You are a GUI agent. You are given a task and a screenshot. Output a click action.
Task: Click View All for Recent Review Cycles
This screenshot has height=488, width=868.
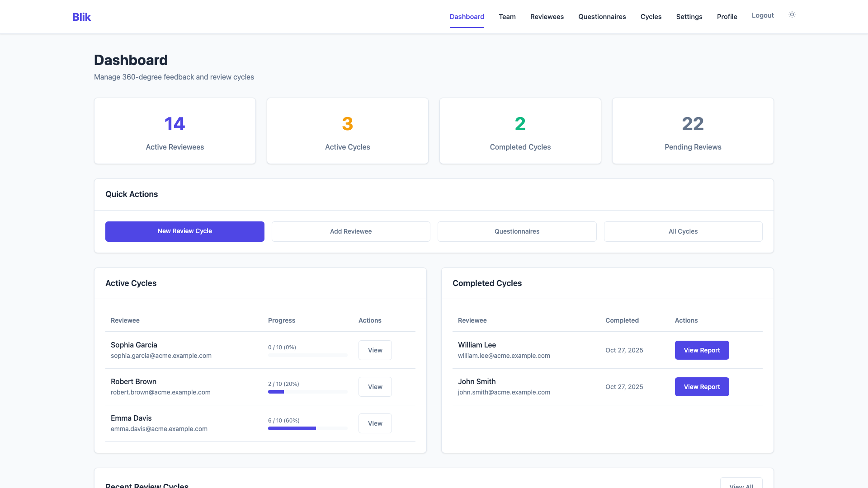[741, 484]
